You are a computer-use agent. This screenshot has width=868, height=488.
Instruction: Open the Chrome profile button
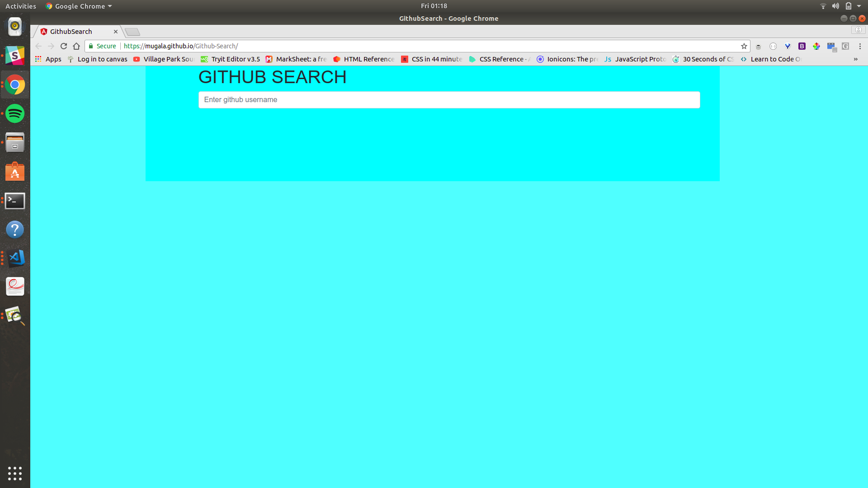tap(858, 30)
